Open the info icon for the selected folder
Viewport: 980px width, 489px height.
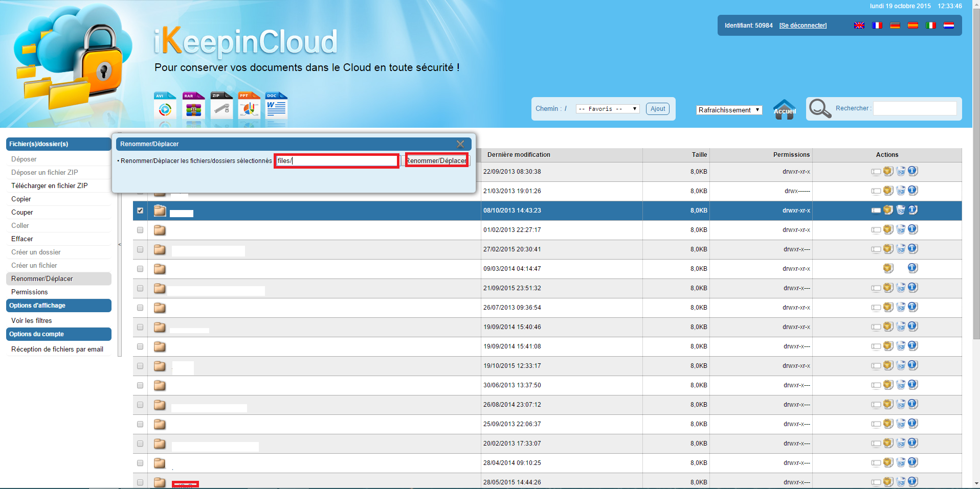[x=914, y=210]
